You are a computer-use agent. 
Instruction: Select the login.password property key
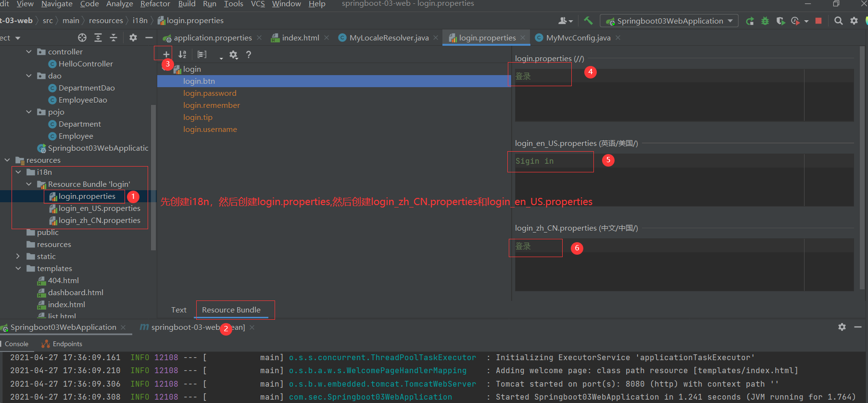point(210,93)
